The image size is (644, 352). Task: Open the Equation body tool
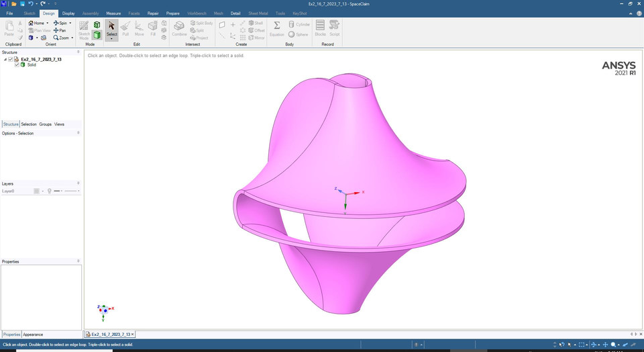pyautogui.click(x=277, y=29)
